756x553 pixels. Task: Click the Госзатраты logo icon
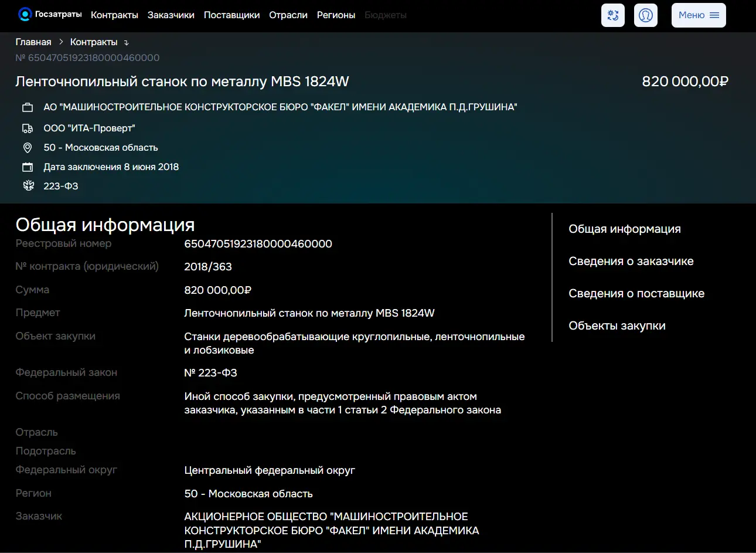[25, 15]
